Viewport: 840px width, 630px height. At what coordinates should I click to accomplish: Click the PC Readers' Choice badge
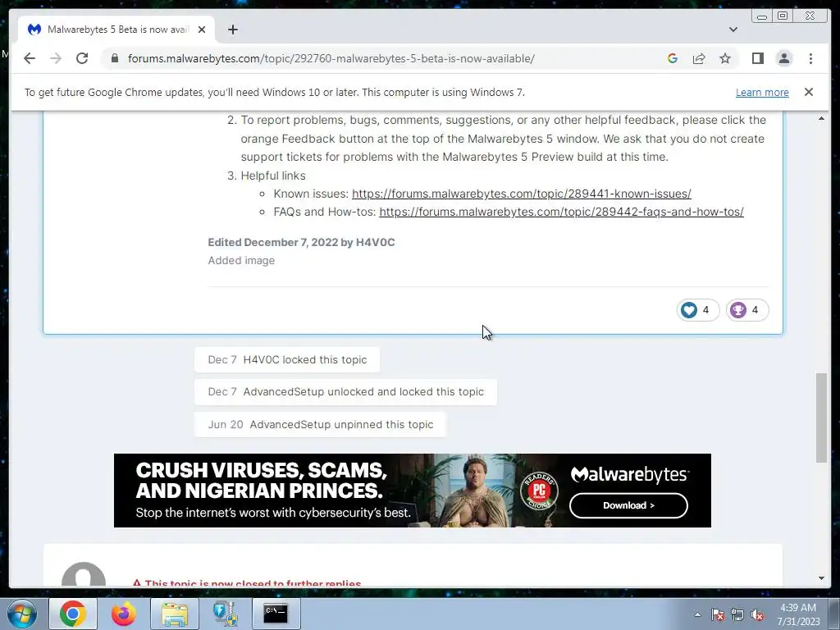coord(539,490)
